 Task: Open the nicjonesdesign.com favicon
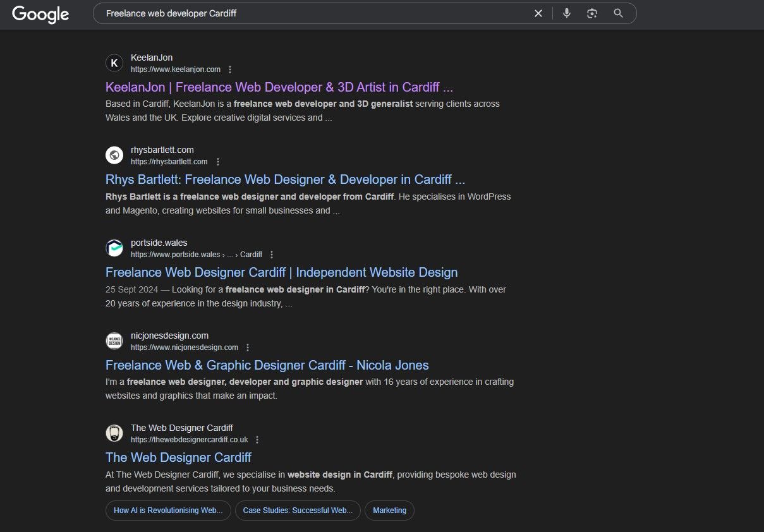pos(114,341)
